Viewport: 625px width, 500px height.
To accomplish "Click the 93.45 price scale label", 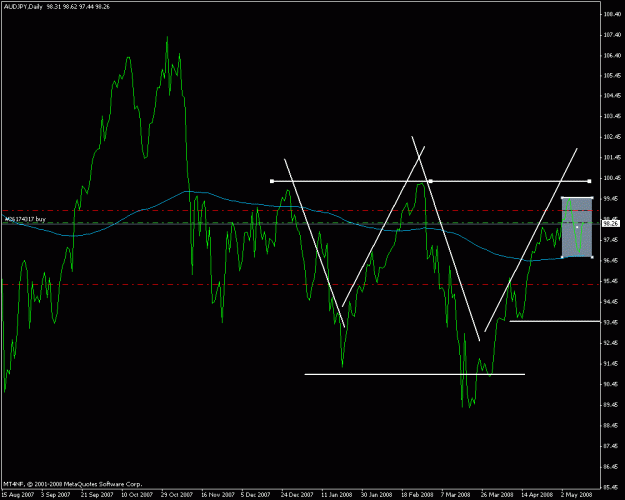I will pos(612,322).
